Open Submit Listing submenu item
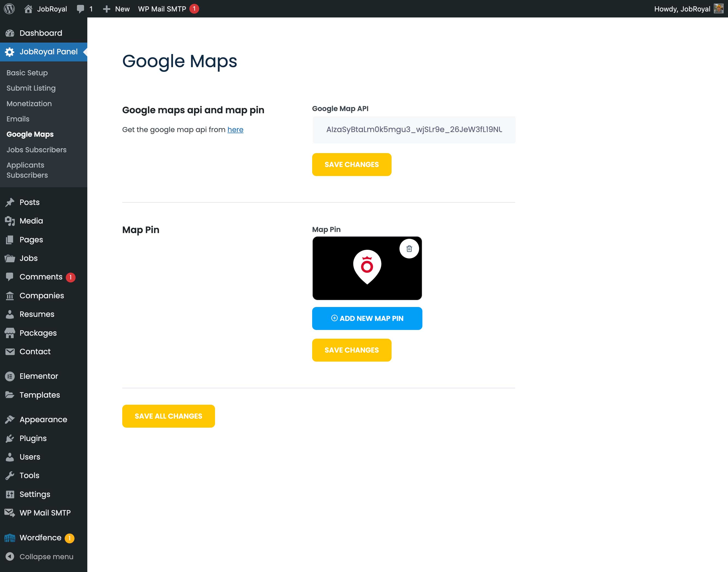The image size is (728, 572). tap(31, 88)
